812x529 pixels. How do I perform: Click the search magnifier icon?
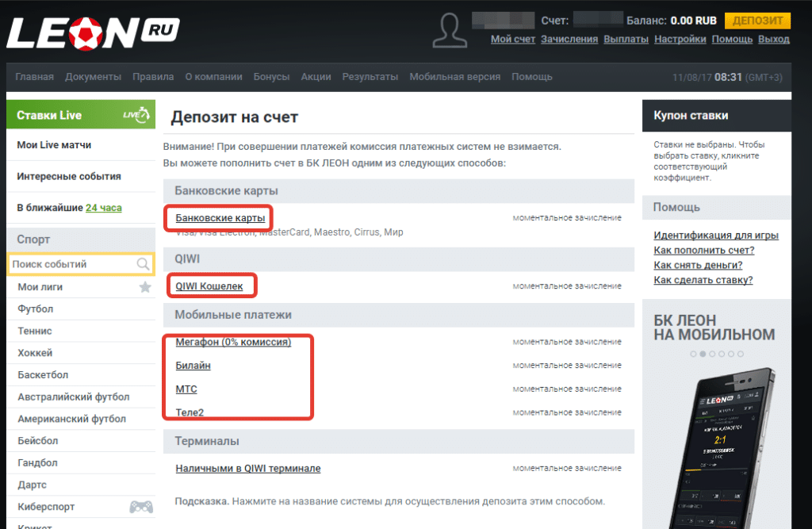tap(143, 264)
